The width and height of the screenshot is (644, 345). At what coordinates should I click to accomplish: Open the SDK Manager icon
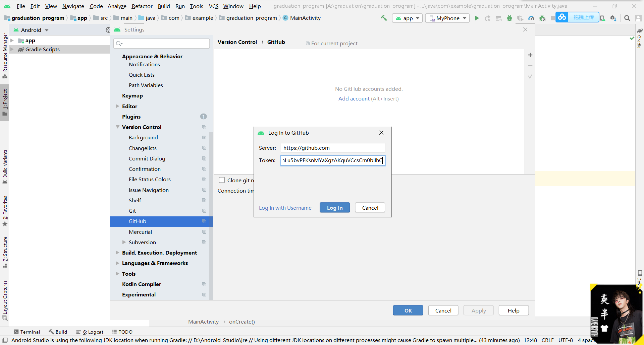613,18
